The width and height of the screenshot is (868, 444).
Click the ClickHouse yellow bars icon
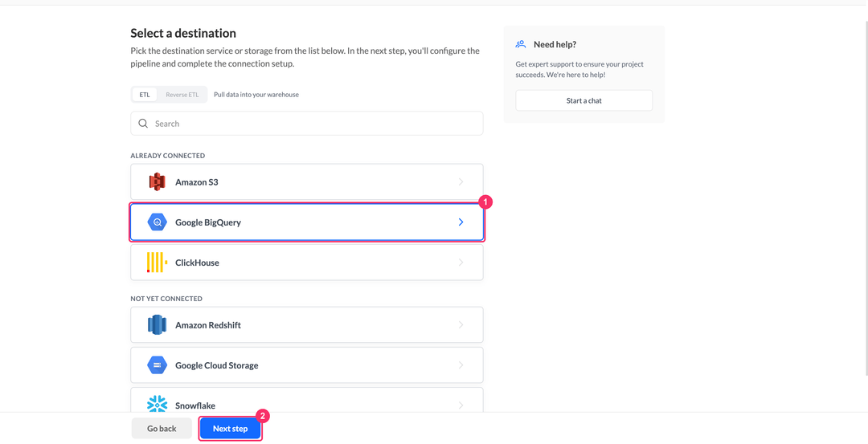pos(158,263)
